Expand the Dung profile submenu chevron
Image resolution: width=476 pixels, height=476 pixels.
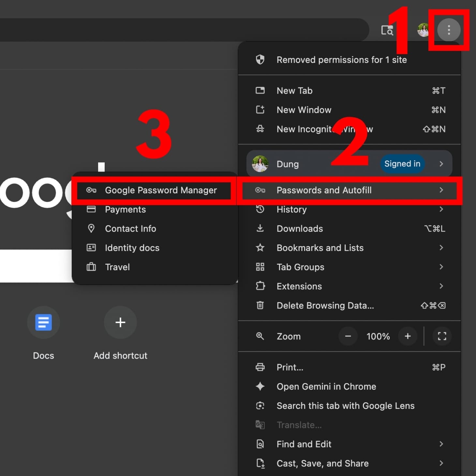pyautogui.click(x=441, y=164)
